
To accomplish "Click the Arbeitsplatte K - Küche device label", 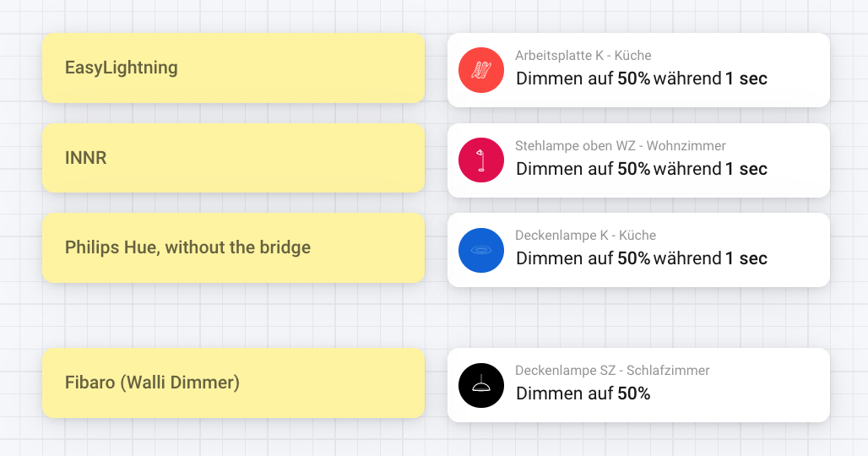I will pyautogui.click(x=583, y=56).
